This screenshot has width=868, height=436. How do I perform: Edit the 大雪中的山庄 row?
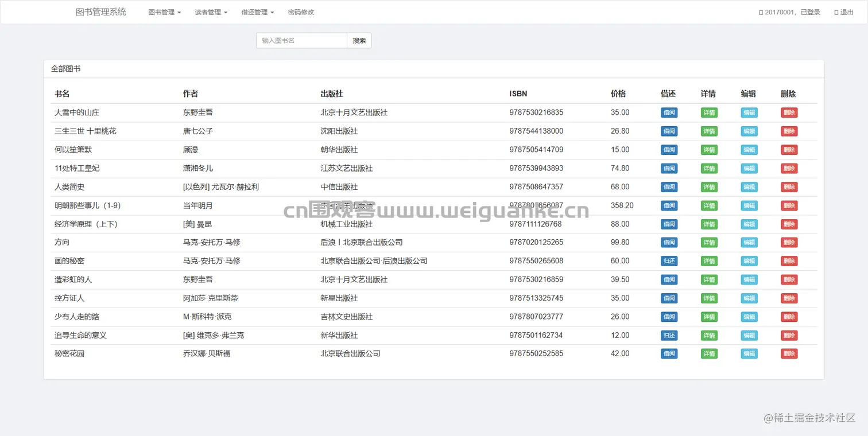click(749, 113)
